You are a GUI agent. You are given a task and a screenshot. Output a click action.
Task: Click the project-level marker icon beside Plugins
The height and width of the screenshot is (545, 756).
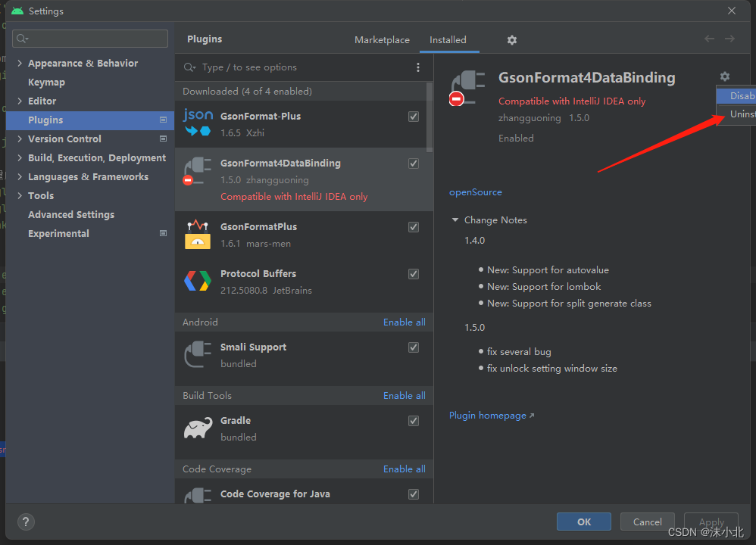click(164, 120)
